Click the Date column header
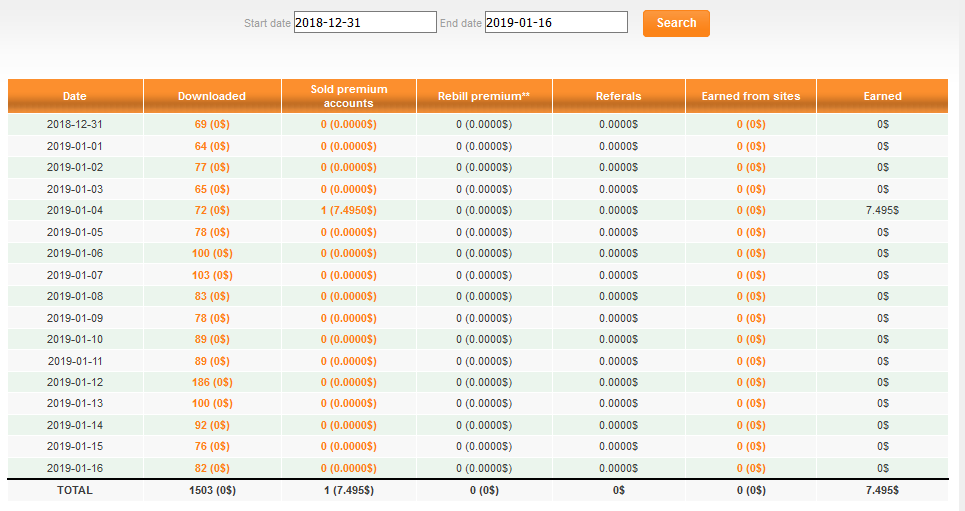The height and width of the screenshot is (511, 965). tap(75, 96)
